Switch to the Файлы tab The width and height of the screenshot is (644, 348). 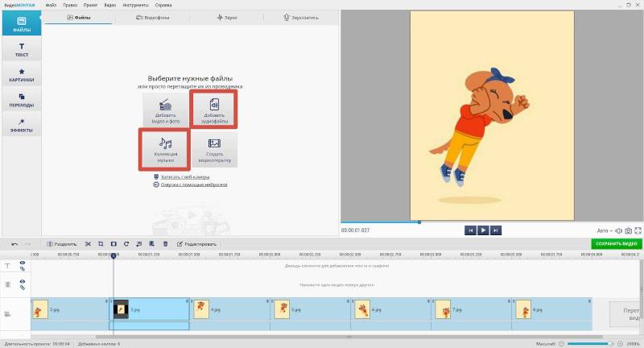click(78, 17)
